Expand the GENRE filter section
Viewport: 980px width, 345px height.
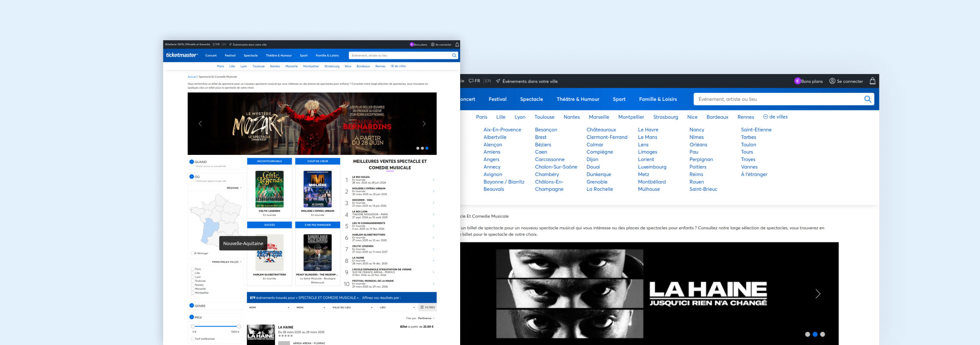[192, 306]
